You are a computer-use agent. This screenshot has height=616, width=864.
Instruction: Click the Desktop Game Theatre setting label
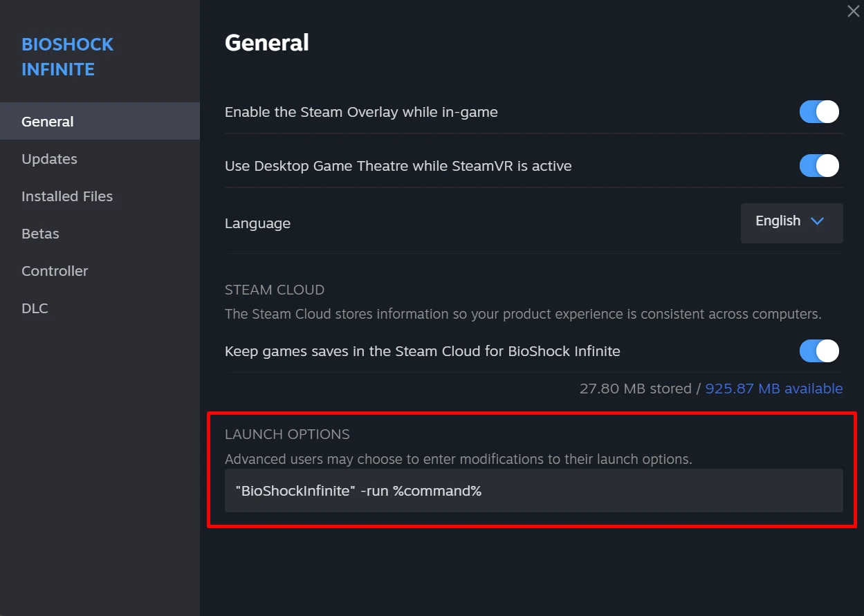(x=398, y=166)
